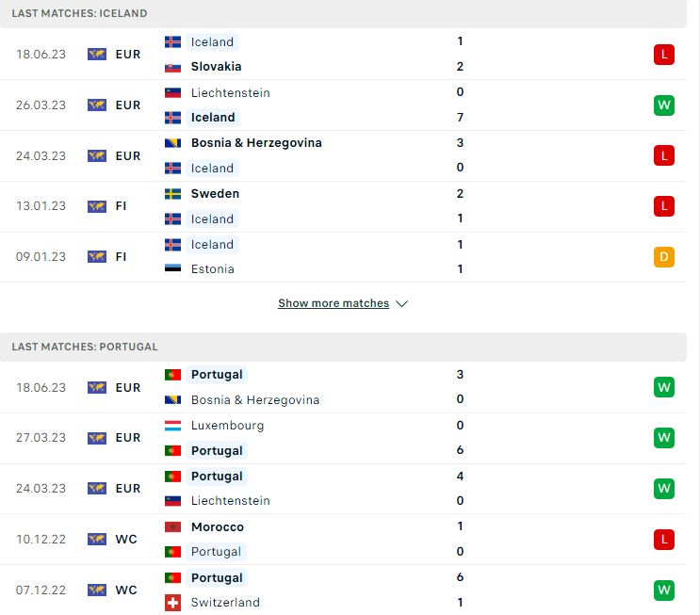Click the Slovakia flag icon
Image resolution: width=700 pixels, height=615 pixels.
[x=172, y=67]
